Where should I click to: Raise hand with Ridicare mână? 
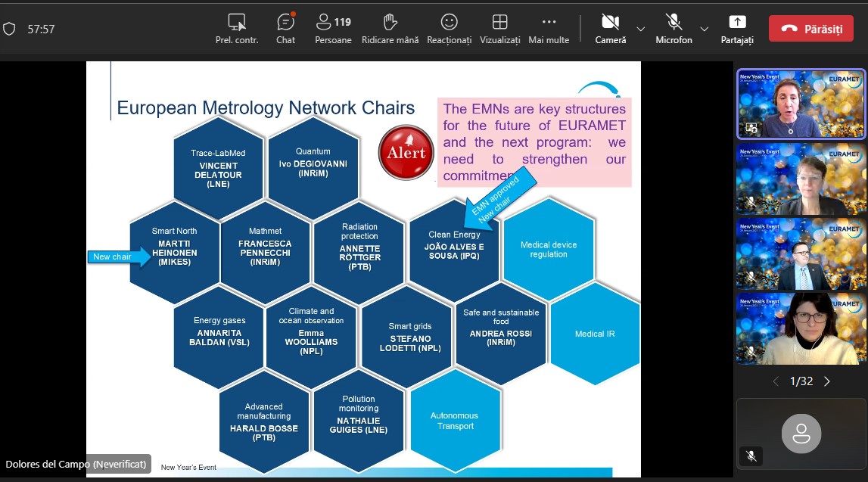(390, 28)
